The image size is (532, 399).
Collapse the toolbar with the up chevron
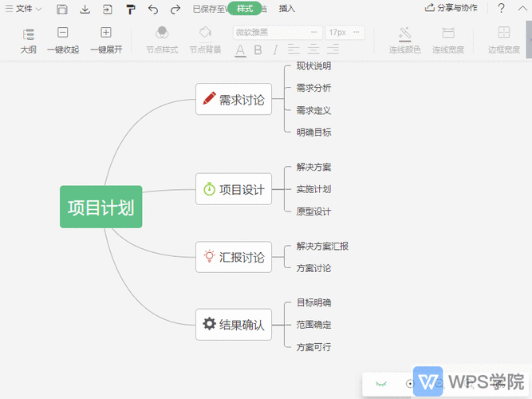click(x=522, y=8)
